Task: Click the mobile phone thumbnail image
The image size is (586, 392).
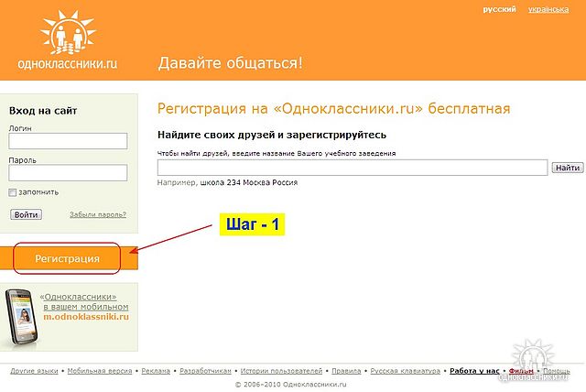Action: pos(21,317)
